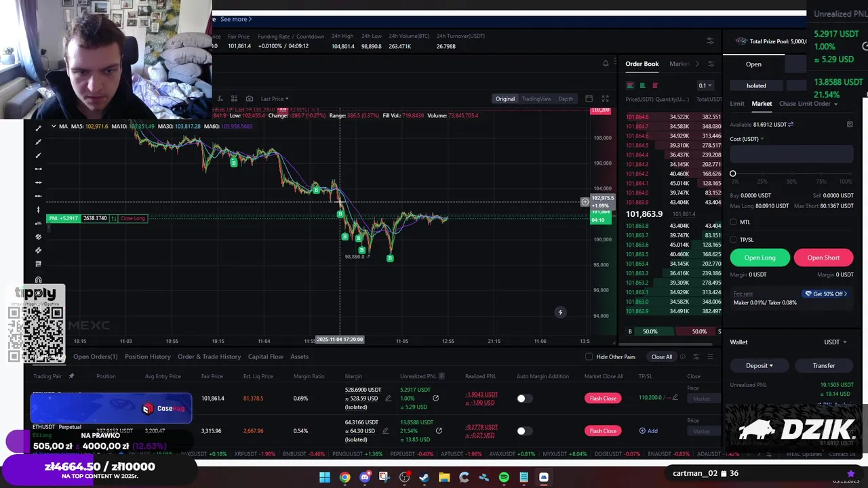Click the Transfer button in Wallet
The height and width of the screenshot is (488, 868).
[x=824, y=366]
